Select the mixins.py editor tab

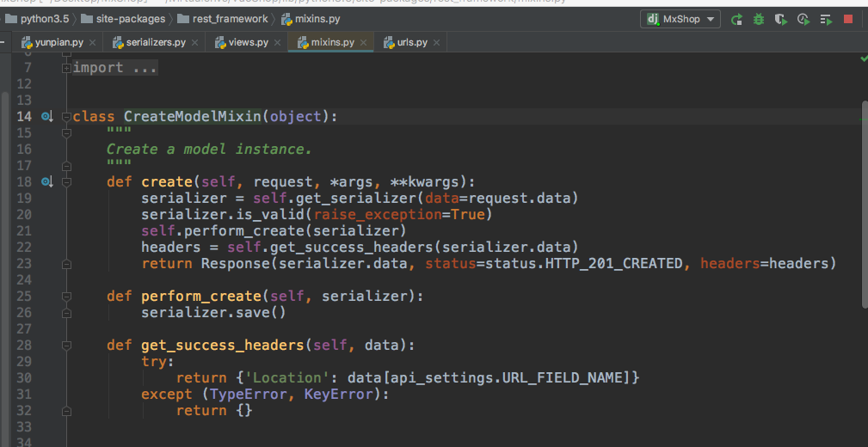tap(330, 43)
